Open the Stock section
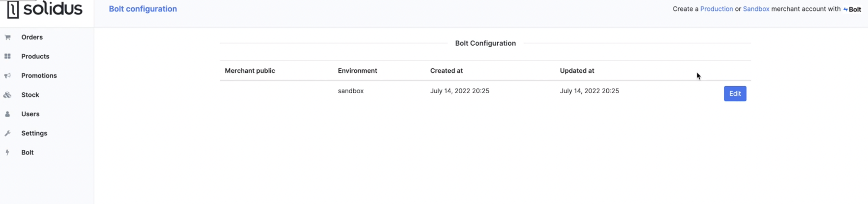868x204 pixels. coord(30,95)
